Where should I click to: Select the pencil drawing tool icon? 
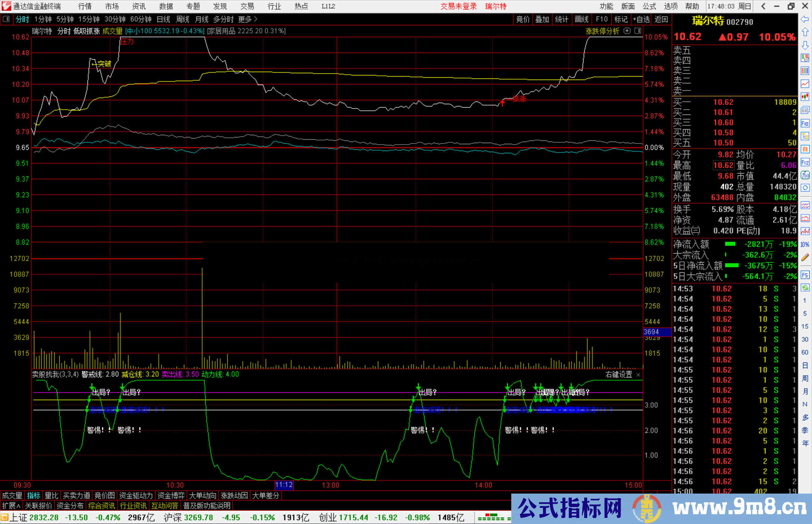click(805, 257)
